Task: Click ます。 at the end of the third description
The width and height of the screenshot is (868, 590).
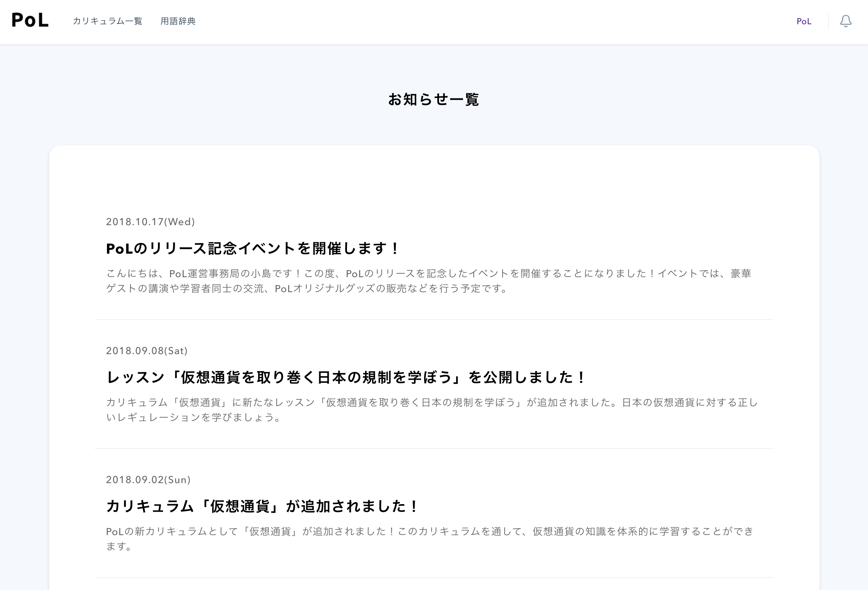Action: 119,546
